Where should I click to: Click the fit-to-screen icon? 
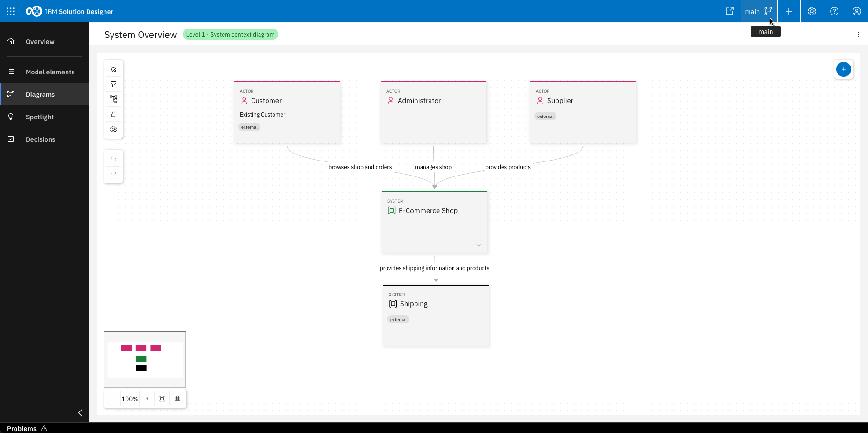point(162,399)
